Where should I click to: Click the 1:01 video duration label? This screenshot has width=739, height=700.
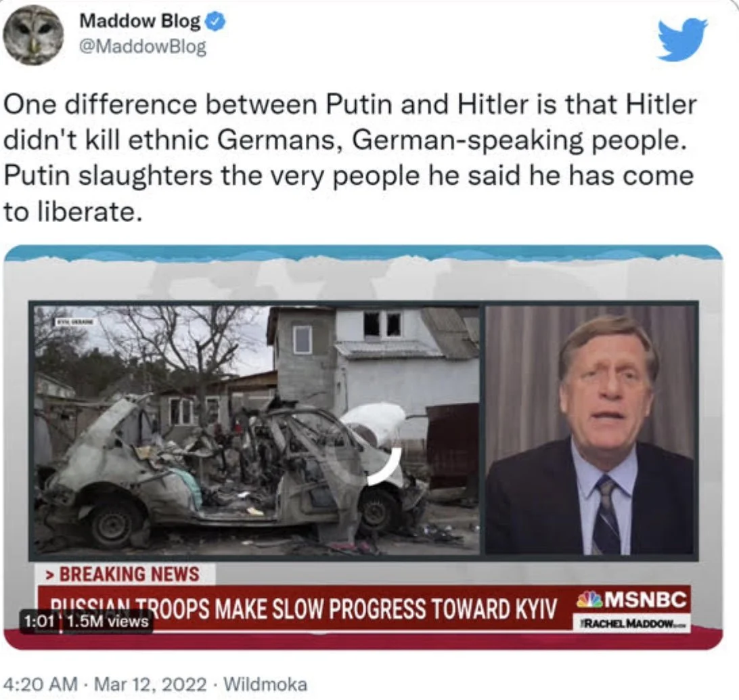39,621
